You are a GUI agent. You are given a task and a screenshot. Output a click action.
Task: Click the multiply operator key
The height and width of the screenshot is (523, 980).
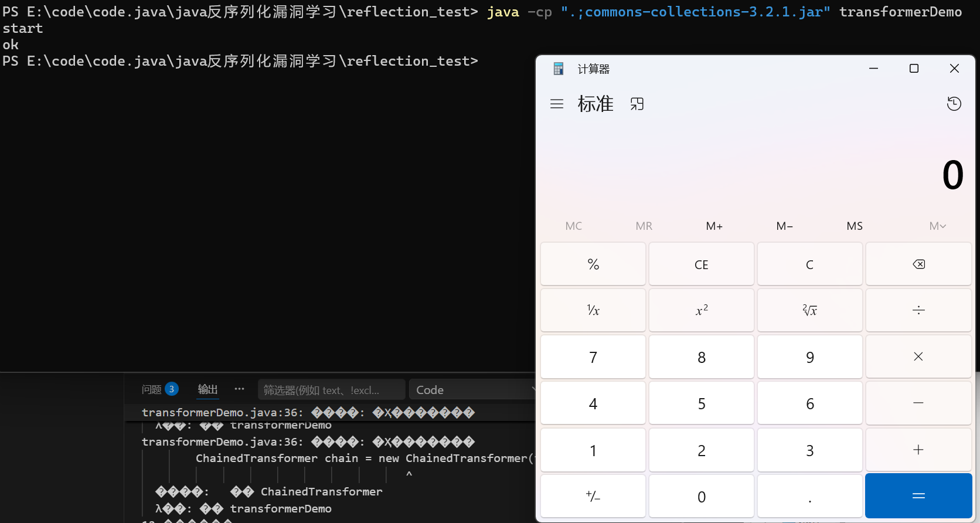tap(918, 356)
